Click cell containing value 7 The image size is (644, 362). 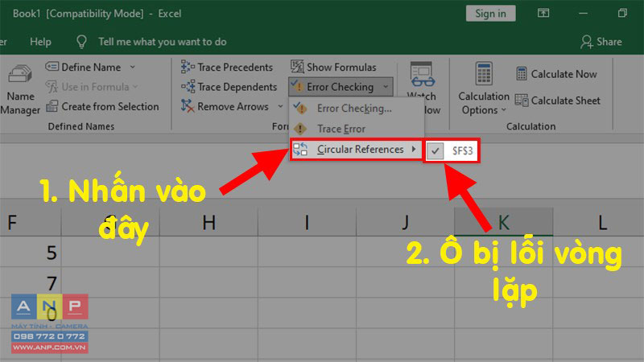(x=31, y=283)
